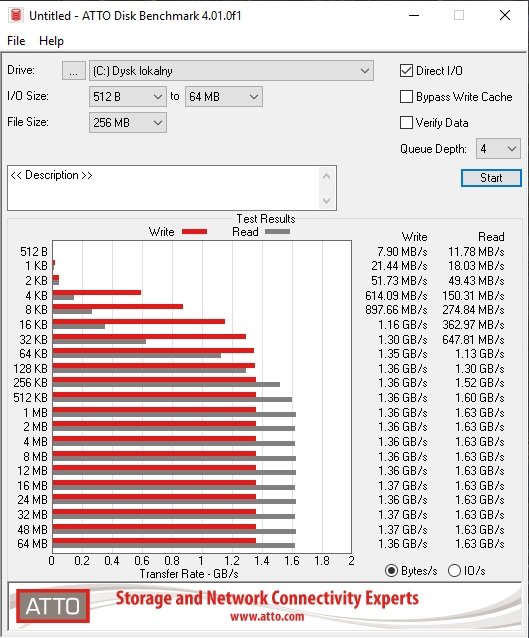Select the Bytes/s radio button

pyautogui.click(x=391, y=570)
